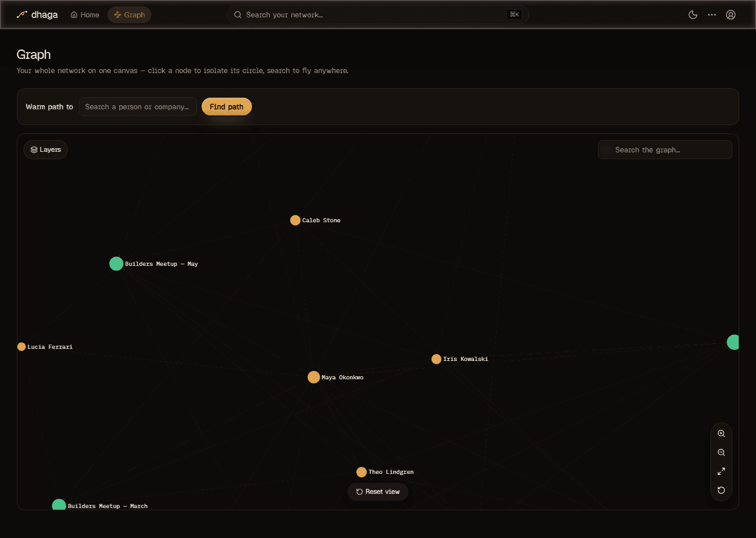
Task: Zoom out of the graph canvas
Action: 721,452
